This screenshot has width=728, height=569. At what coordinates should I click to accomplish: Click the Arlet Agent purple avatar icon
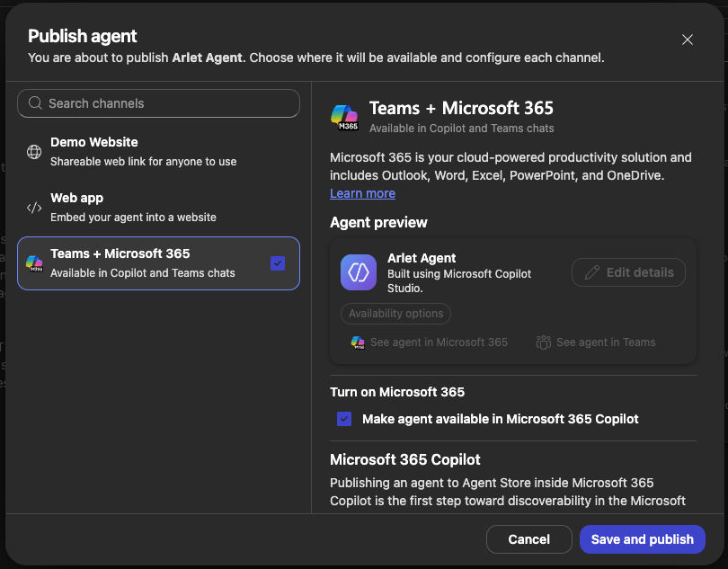pos(359,272)
